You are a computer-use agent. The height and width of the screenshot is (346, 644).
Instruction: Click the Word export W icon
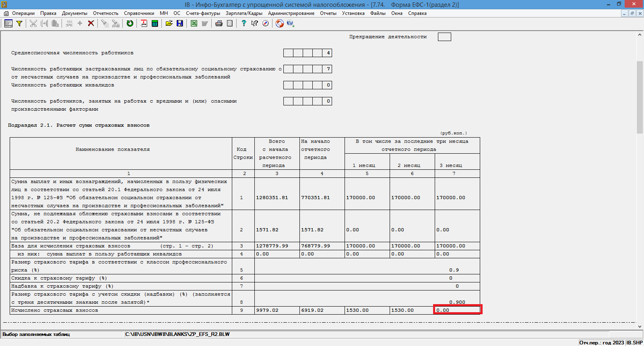point(205,23)
